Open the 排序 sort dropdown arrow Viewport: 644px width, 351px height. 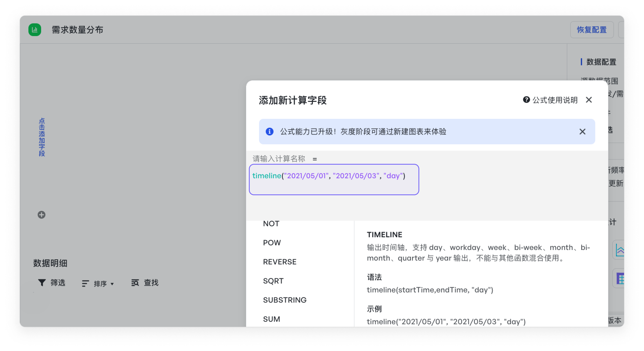point(112,284)
